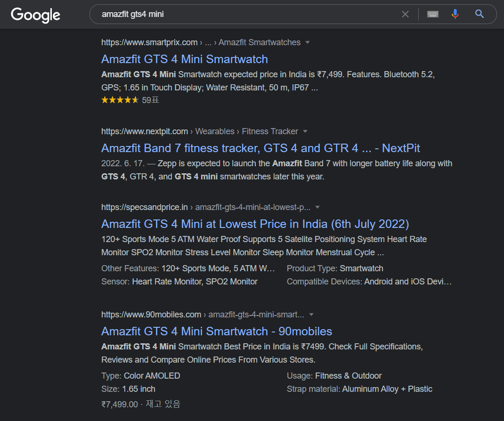Click the https://www.90mobiles.com breadcrumb URL
The image size is (504, 421).
(x=151, y=315)
